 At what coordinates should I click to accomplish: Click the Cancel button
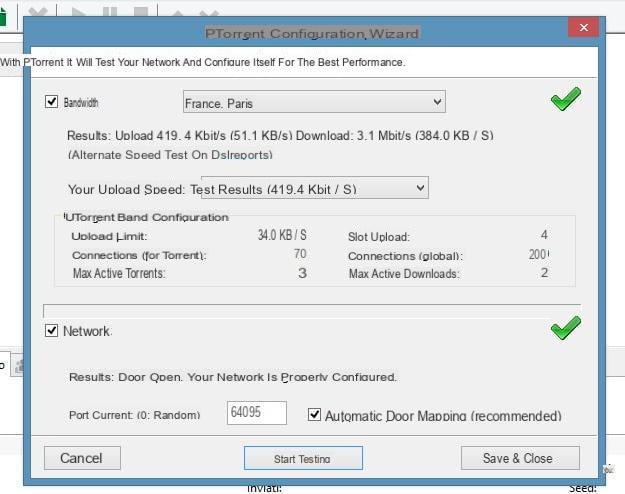click(82, 458)
